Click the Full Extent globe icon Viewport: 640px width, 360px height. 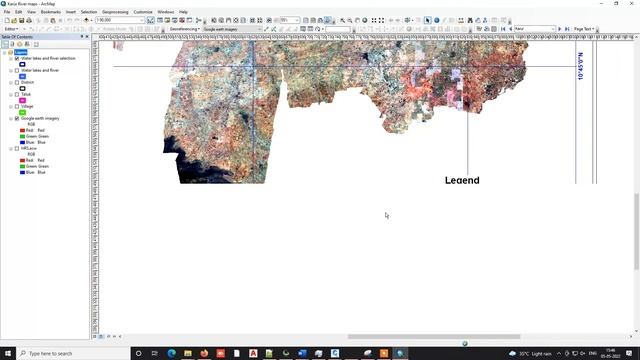[x=364, y=20]
